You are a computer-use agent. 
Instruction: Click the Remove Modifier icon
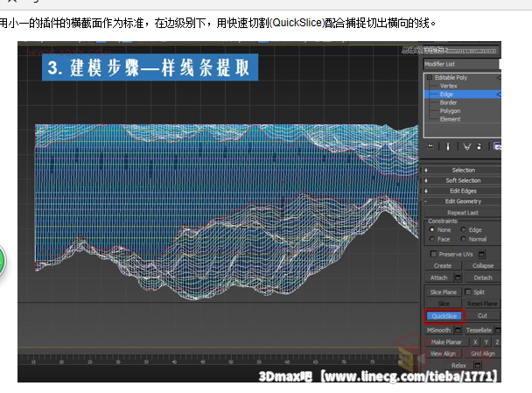pos(480,146)
